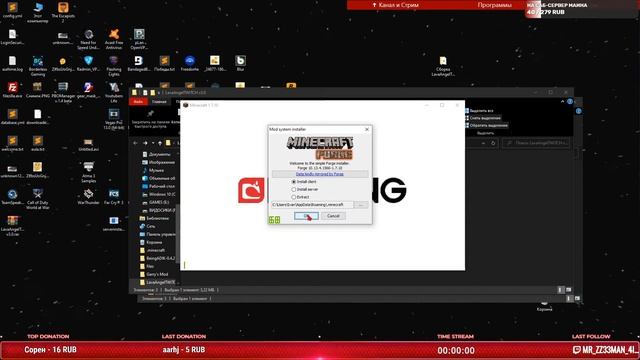Select the Extract radio option
The height and width of the screenshot is (360, 640).
[300, 197]
